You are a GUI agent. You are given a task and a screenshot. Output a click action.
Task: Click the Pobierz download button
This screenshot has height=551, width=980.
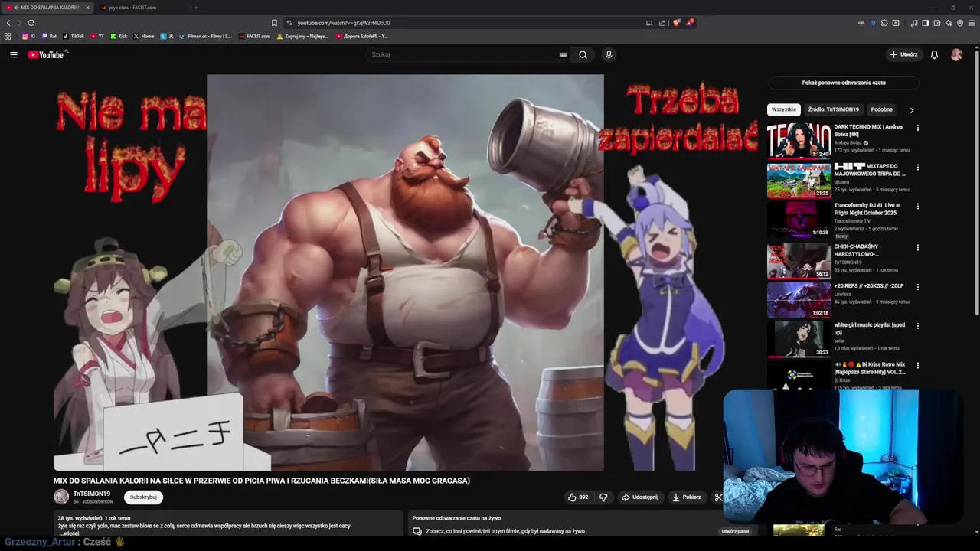point(687,497)
